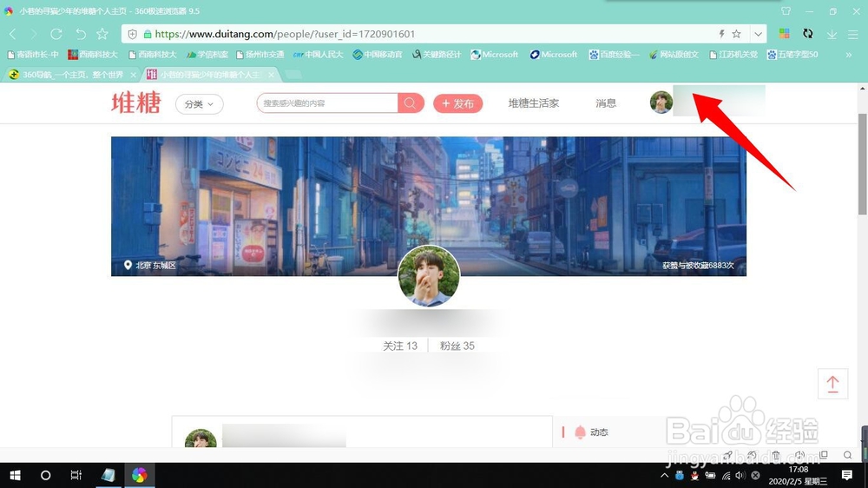The height and width of the screenshot is (488, 868).
Task: Close the 360导航 tab
Action: pos(133,75)
